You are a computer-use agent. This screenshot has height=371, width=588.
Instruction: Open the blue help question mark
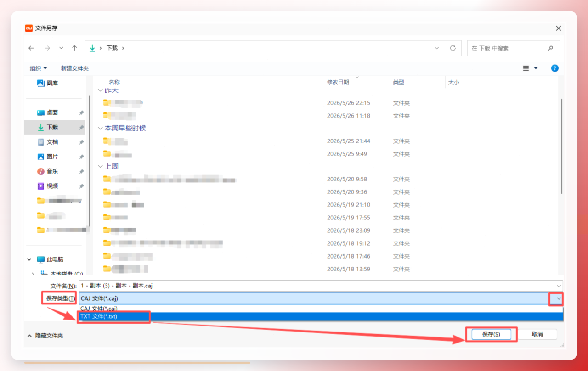point(554,68)
